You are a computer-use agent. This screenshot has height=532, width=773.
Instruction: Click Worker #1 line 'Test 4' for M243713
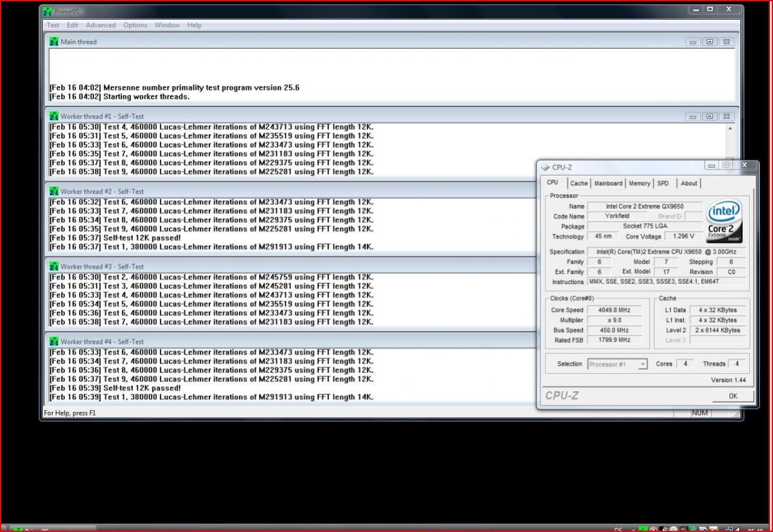(211, 127)
